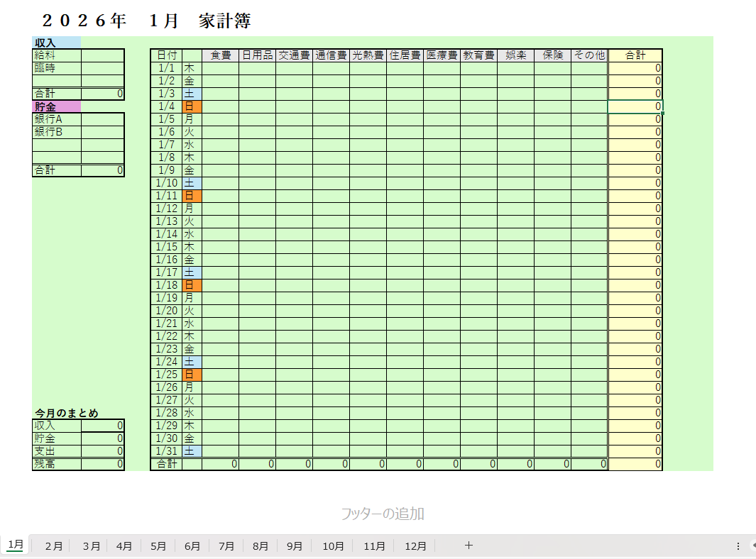Select the blue 土 cell for 1/10
Image resolution: width=756 pixels, height=559 pixels.
coord(192,183)
